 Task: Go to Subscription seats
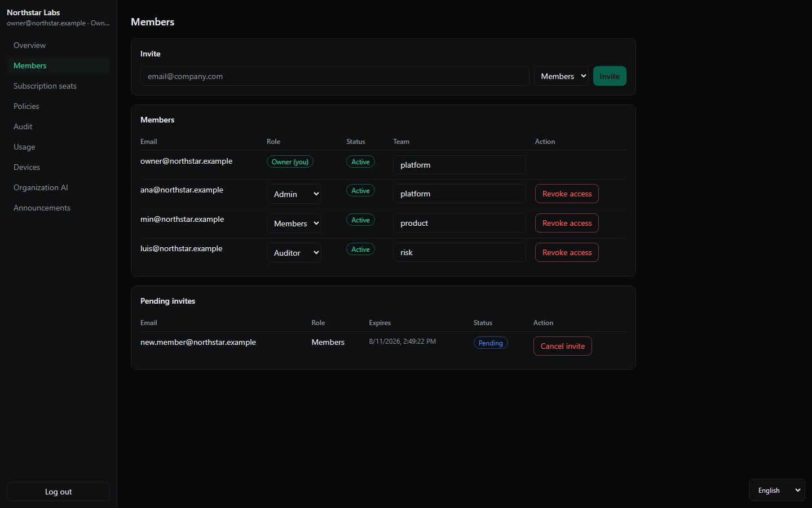[x=58, y=86]
